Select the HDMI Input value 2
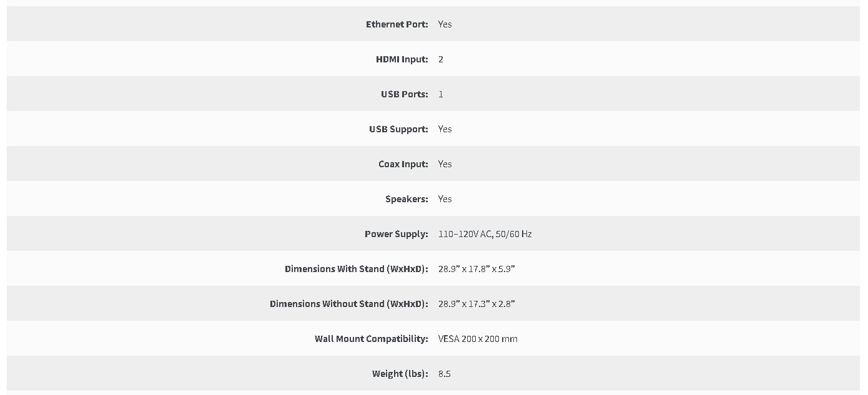Image resolution: width=868 pixels, height=395 pixels. (x=441, y=59)
